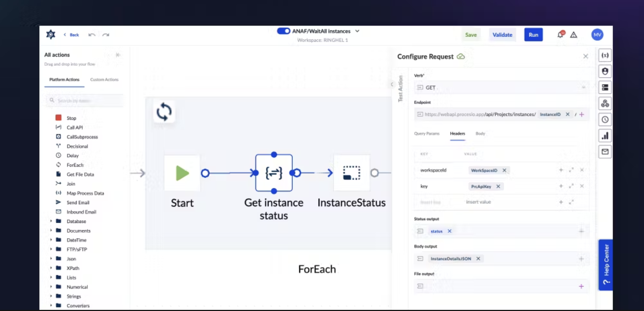The width and height of the screenshot is (644, 311).
Task: Remove the InstanceDetailsJSON body output variable
Action: (x=478, y=259)
